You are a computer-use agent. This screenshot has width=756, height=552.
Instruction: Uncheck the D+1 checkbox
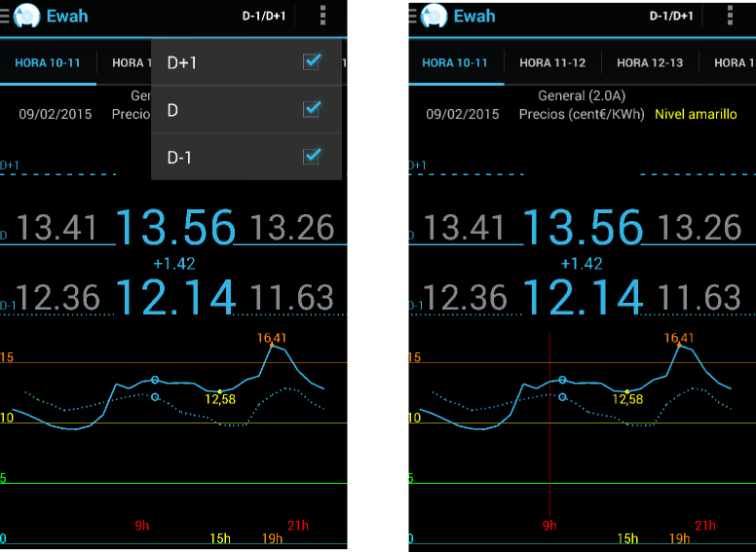pos(312,62)
